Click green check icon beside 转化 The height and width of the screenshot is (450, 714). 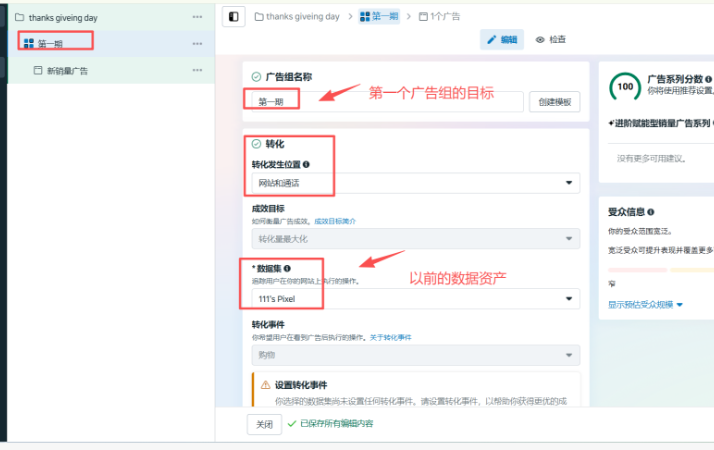click(x=256, y=144)
